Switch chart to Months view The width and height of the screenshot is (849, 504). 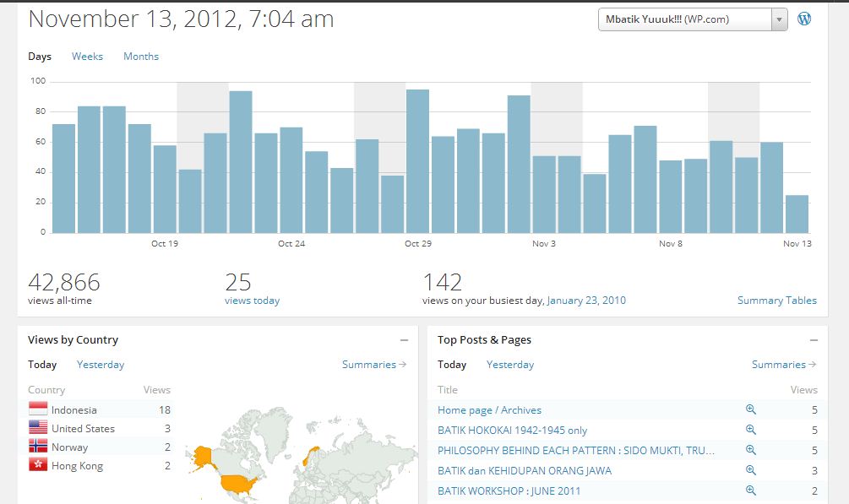(141, 57)
